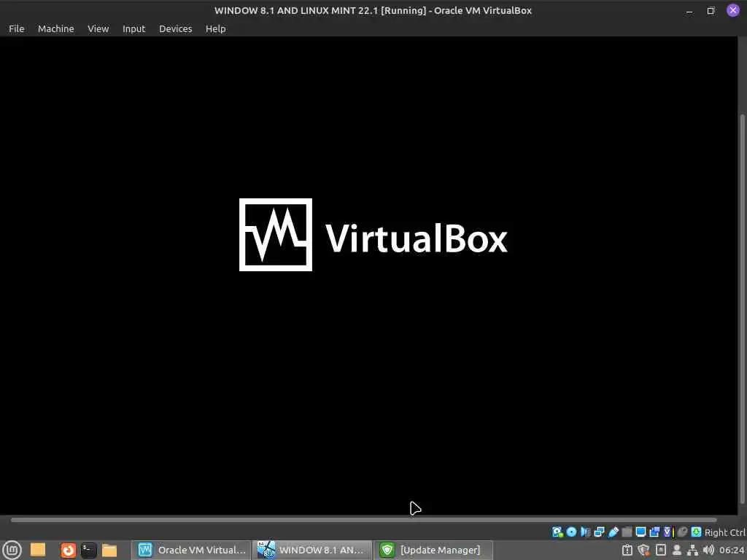Screen dimensions: 747x560
Task: Click the display status icon
Action: tap(640, 532)
